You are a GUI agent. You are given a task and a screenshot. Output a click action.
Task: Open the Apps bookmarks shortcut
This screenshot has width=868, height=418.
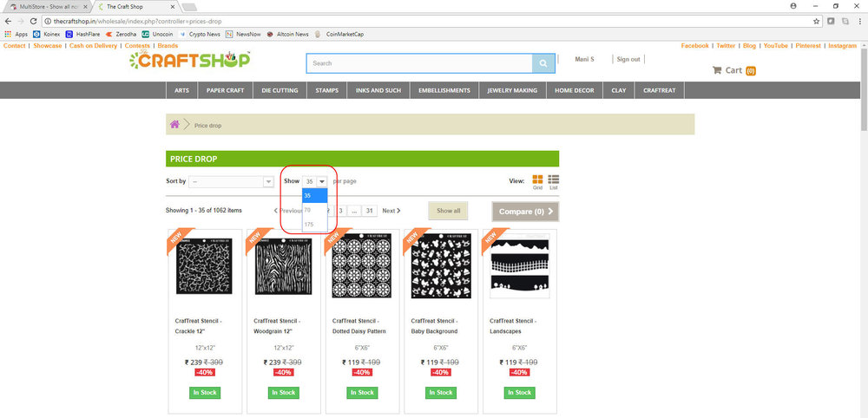pos(16,35)
